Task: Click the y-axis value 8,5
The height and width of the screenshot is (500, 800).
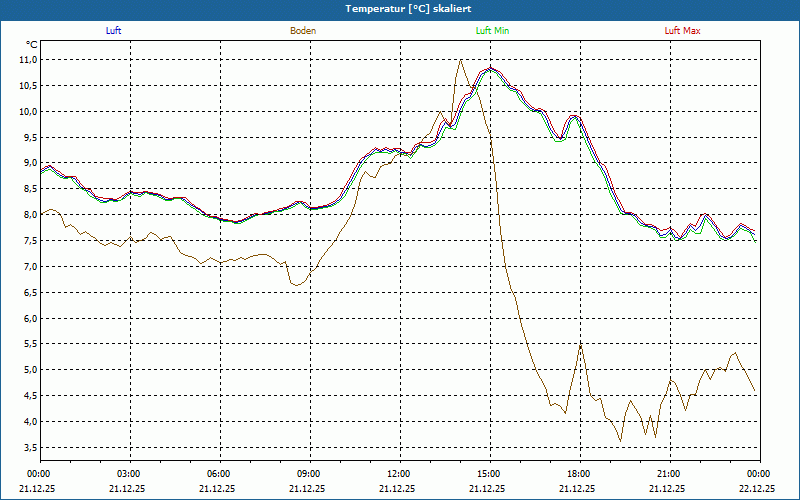Action: pyautogui.click(x=31, y=189)
